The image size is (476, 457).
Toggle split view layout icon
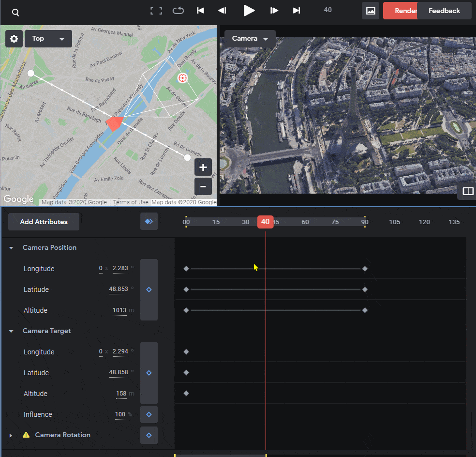(x=468, y=191)
